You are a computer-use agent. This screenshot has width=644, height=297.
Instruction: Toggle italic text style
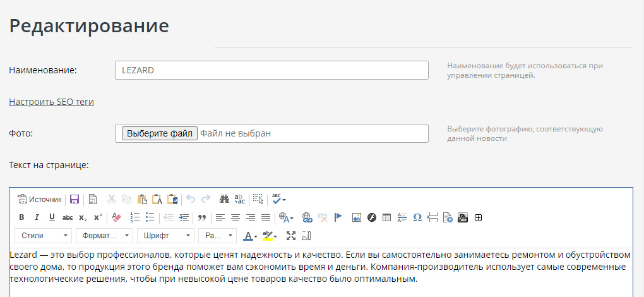tap(37, 217)
